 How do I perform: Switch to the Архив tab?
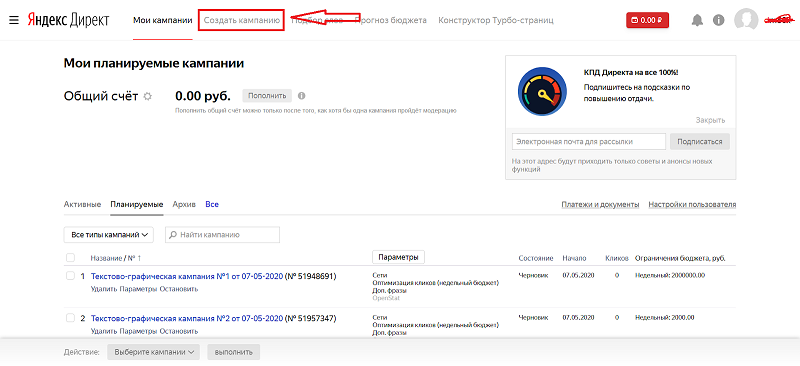pos(184,204)
